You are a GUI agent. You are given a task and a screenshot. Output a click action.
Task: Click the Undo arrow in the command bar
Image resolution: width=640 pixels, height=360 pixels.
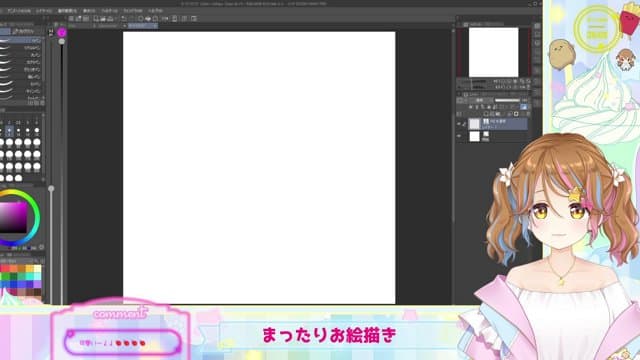[x=123, y=19]
